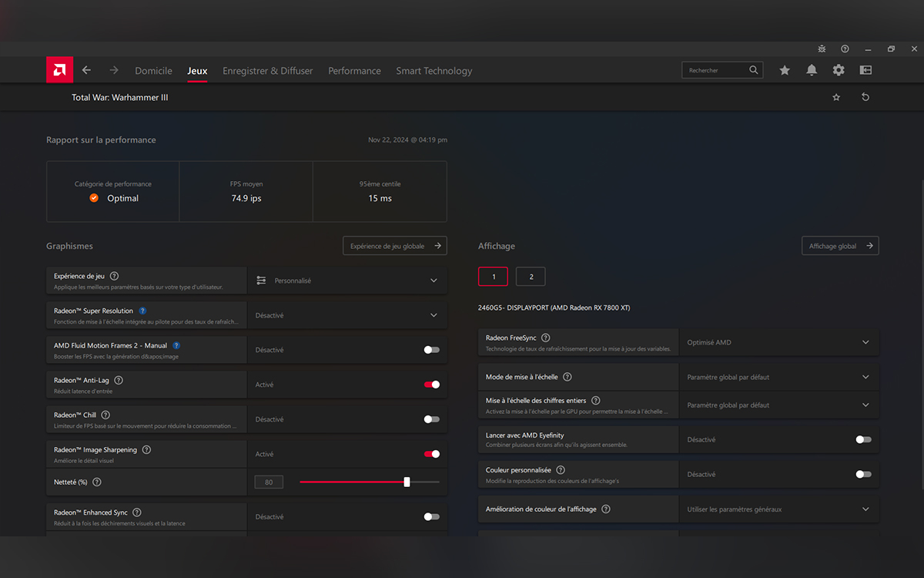Image resolution: width=924 pixels, height=578 pixels.
Task: Turn on AMD Fluid Motion Frames 2 toggle
Action: [x=432, y=350]
